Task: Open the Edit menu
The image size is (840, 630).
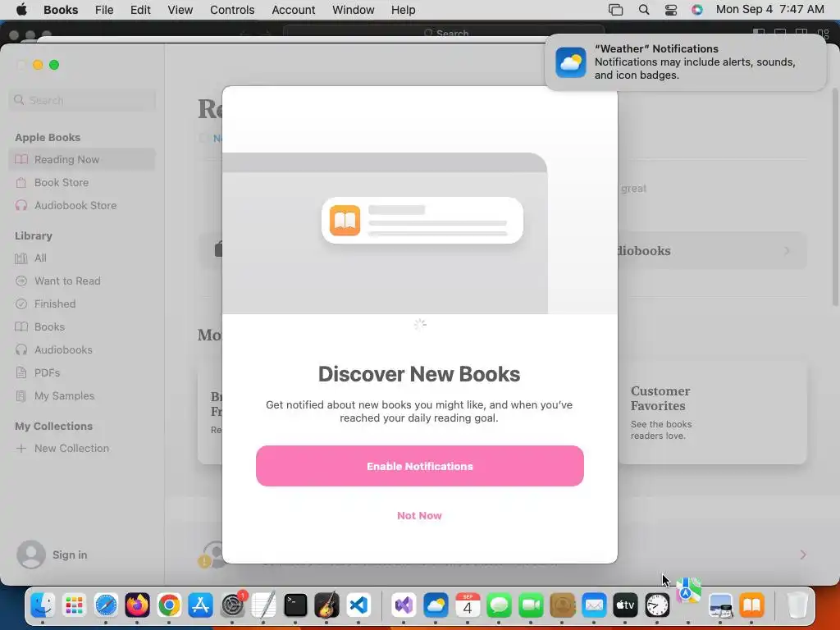Action: point(140,10)
